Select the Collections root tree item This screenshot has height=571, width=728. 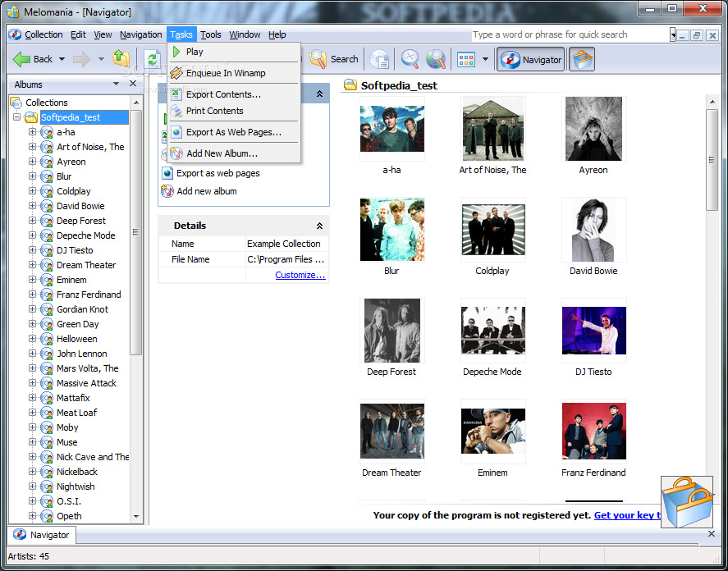point(47,103)
